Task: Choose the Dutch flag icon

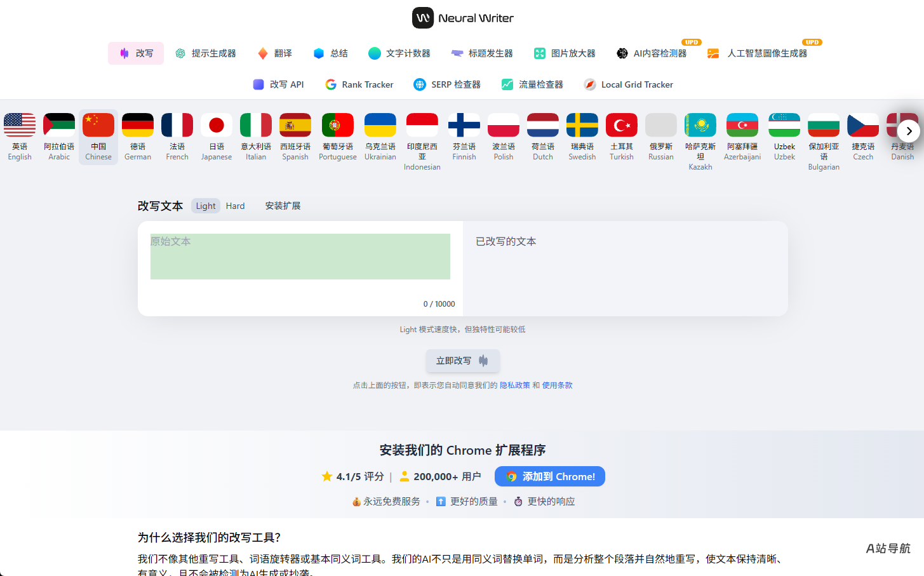Action: click(543, 125)
